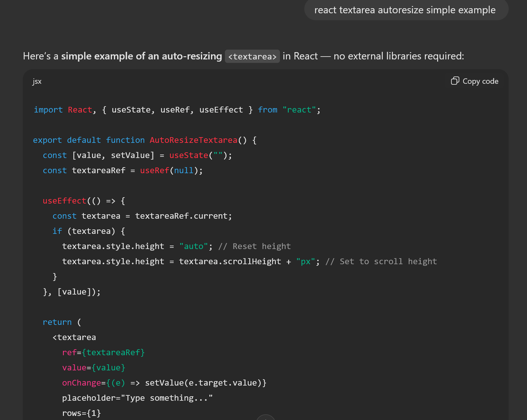Click the "react" string in the import line
This screenshot has width=527, height=420.
299,110
